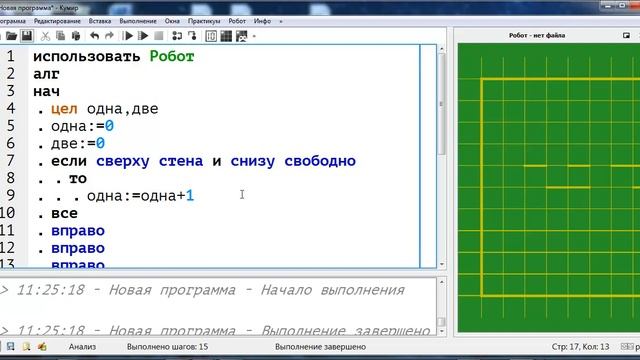The width and height of the screenshot is (640, 360).
Task: Click the Robot field grid area
Action: coord(549,188)
